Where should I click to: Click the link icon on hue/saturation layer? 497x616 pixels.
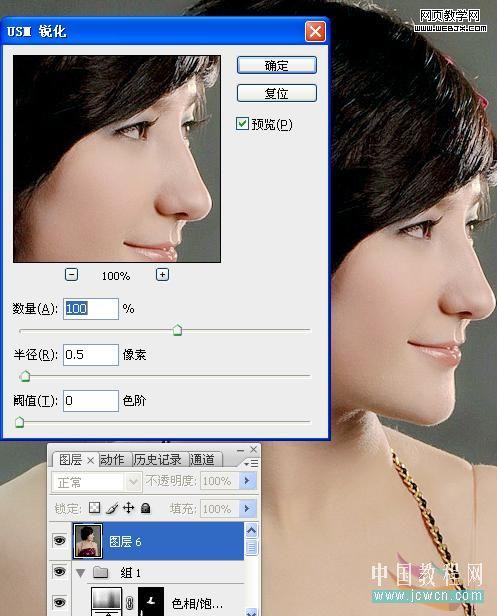[x=130, y=603]
